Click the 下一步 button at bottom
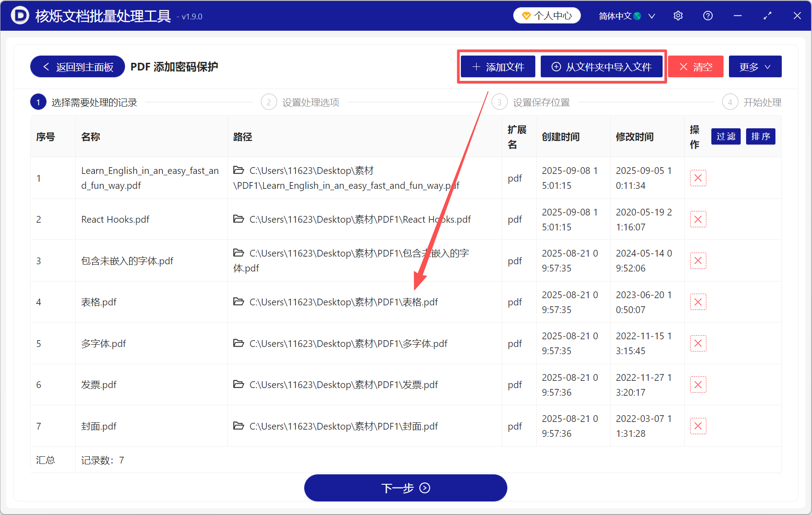This screenshot has width=812, height=515. click(x=405, y=488)
